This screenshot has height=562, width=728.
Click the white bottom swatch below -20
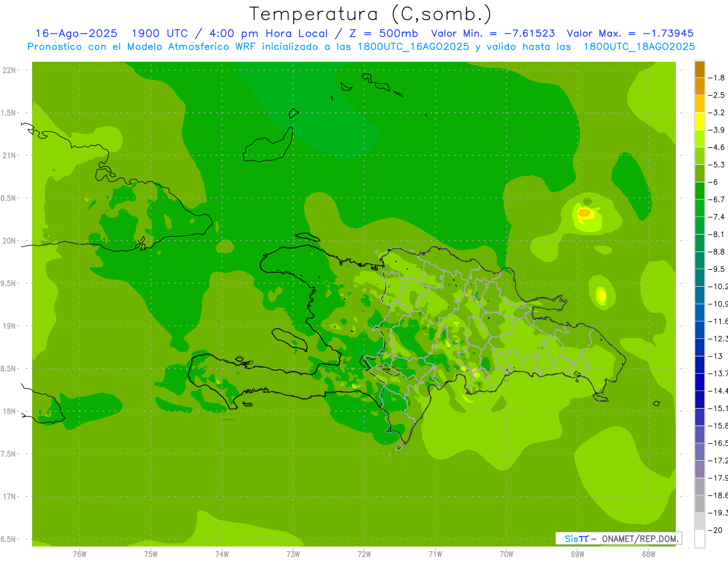click(699, 538)
